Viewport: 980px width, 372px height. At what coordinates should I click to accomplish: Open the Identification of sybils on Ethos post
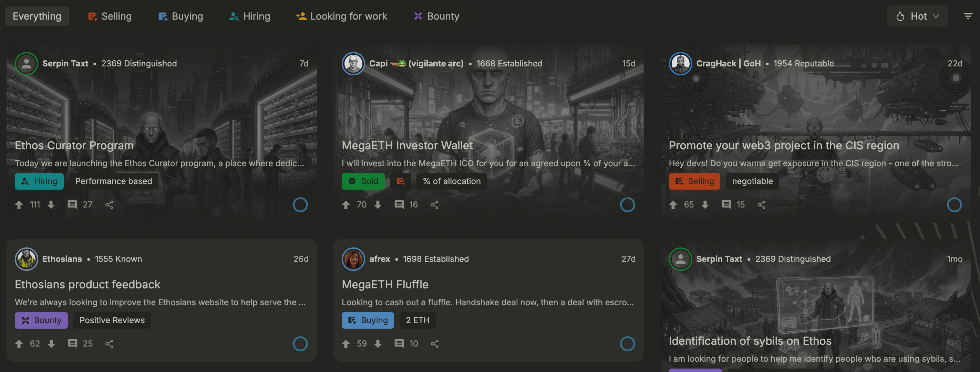pyautogui.click(x=750, y=341)
